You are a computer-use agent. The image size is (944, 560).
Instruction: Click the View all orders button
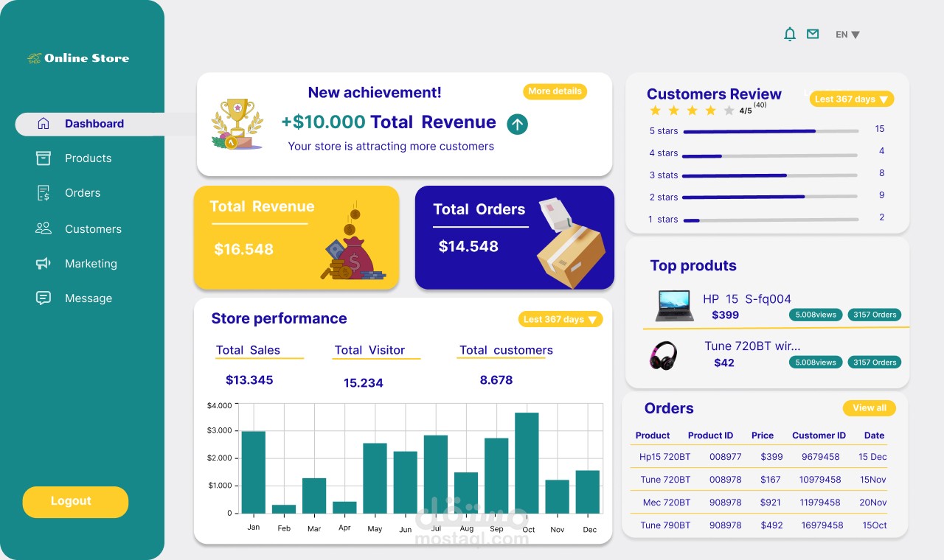pyautogui.click(x=870, y=408)
